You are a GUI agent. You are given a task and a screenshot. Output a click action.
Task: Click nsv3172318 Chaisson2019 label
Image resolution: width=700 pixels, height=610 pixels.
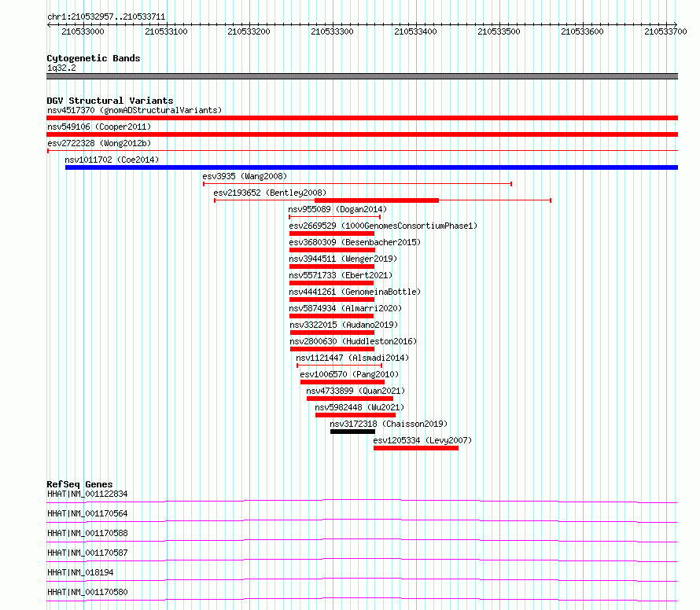click(x=389, y=424)
